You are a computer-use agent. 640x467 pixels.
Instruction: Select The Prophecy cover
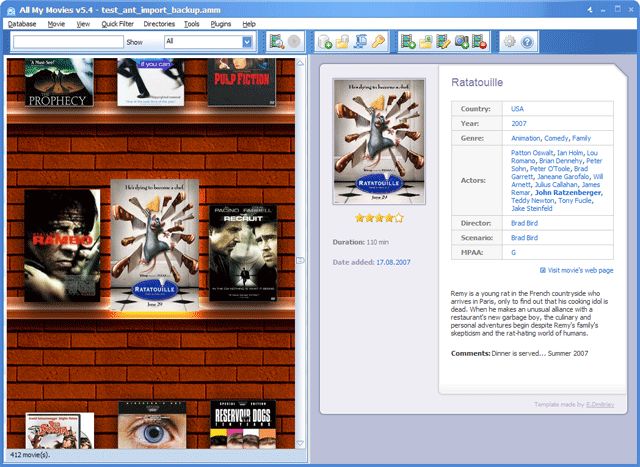(x=59, y=82)
